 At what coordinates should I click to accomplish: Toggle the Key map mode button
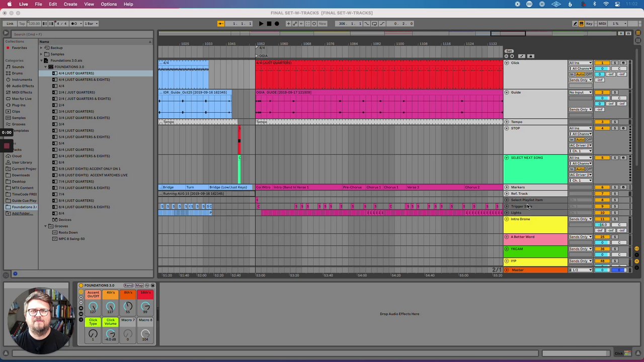(x=589, y=24)
